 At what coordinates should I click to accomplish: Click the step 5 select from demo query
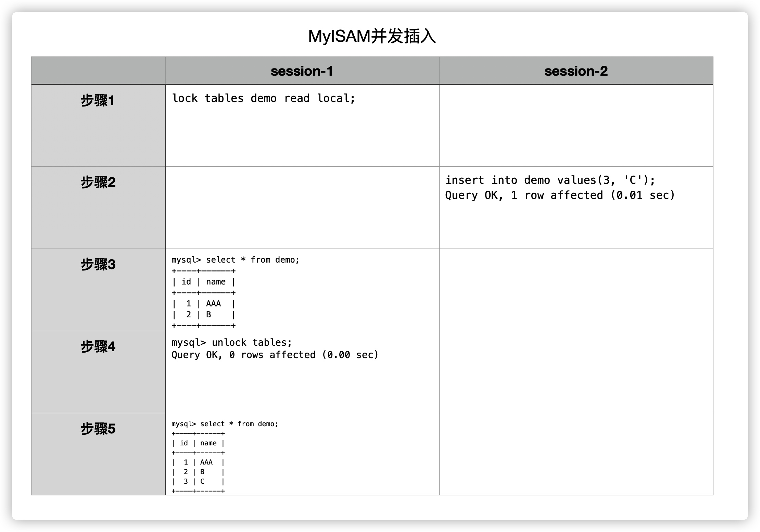click(x=225, y=424)
